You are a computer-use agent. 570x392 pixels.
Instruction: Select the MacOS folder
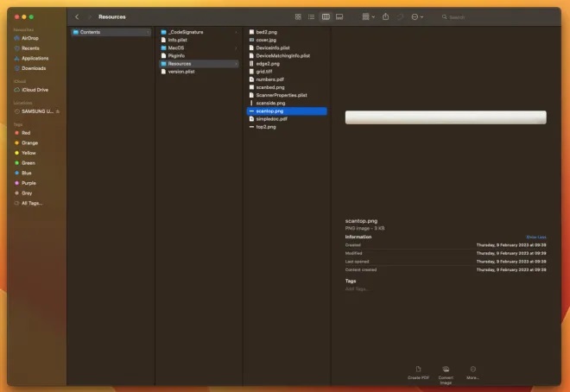[176, 47]
